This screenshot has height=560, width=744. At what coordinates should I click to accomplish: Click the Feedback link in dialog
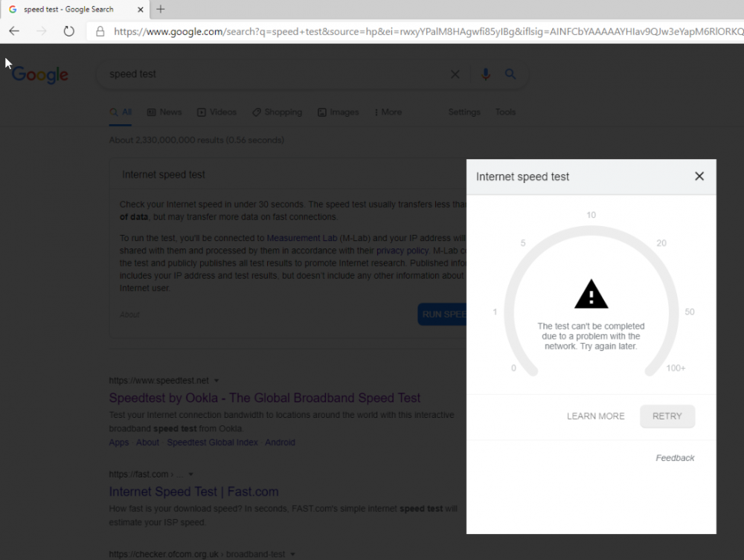[675, 457]
